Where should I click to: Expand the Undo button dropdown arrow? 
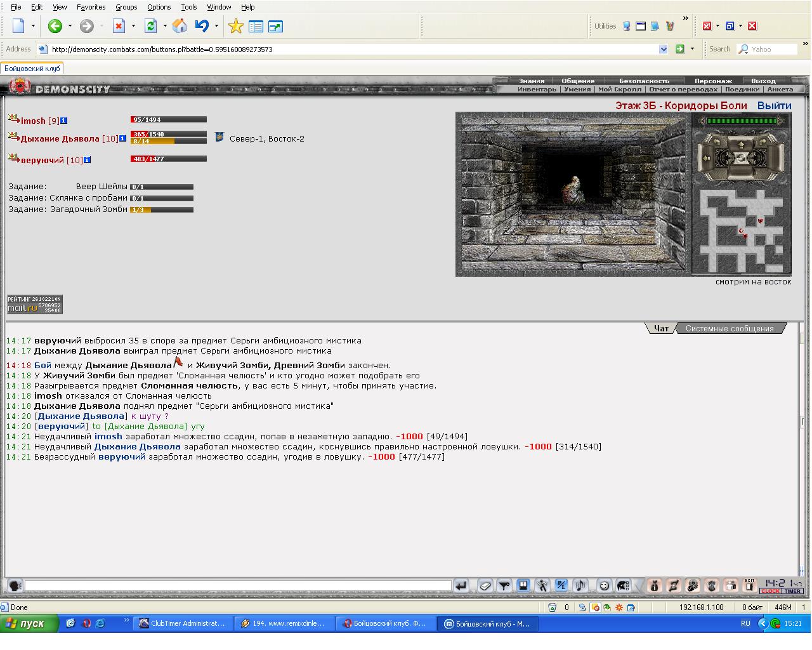pyautogui.click(x=216, y=26)
